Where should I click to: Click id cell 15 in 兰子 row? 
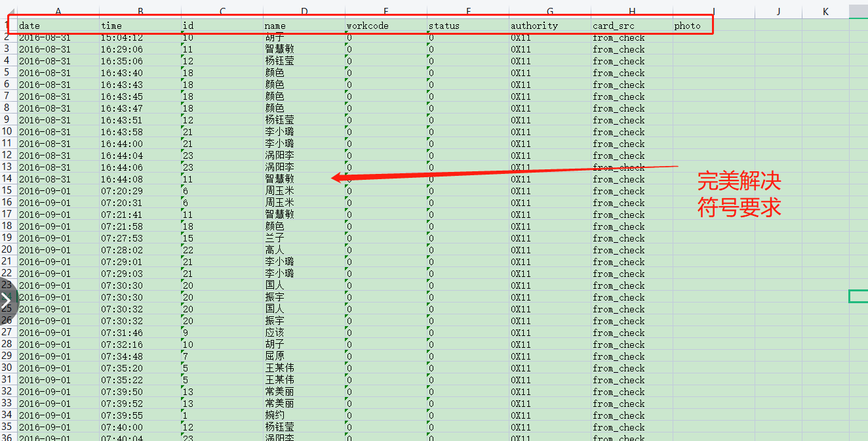point(222,238)
